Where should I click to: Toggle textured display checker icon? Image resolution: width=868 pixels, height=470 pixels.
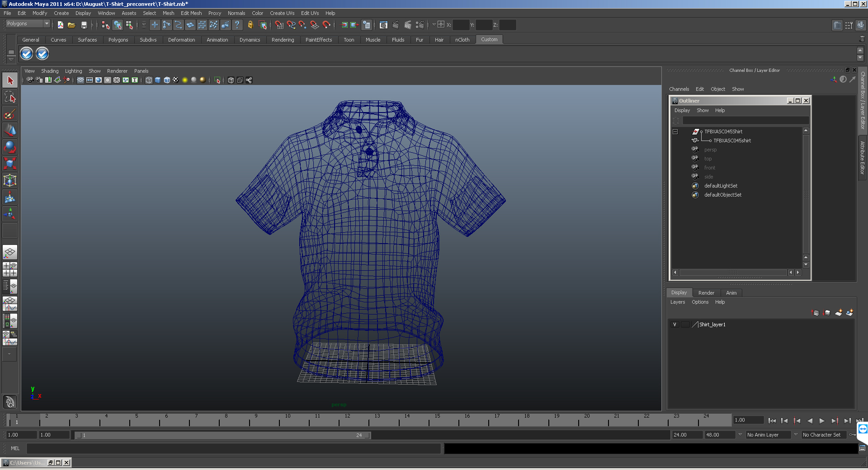tap(176, 80)
